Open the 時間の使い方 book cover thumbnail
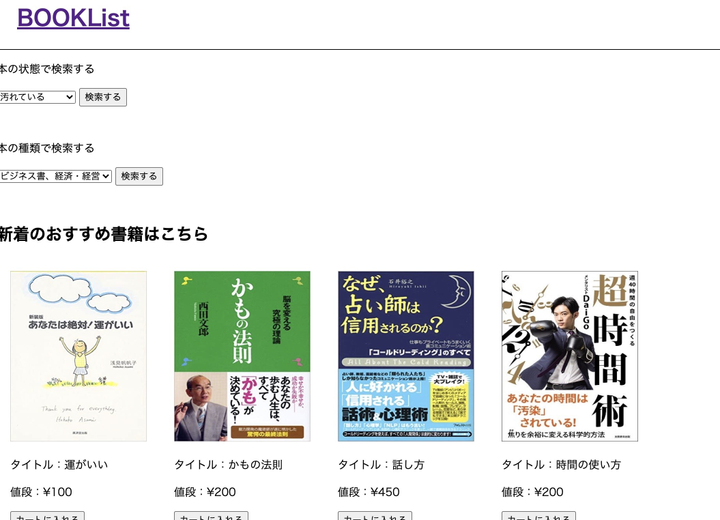This screenshot has width=720, height=520. click(569, 356)
